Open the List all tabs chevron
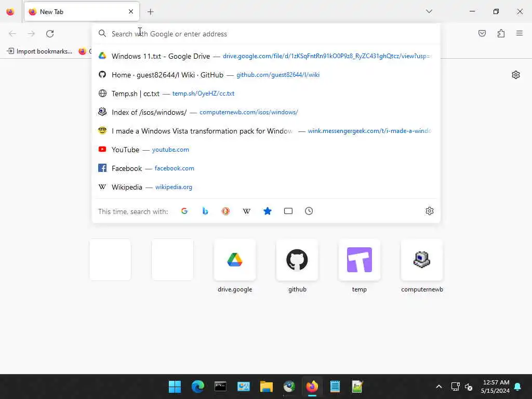The image size is (532, 399). point(429,11)
